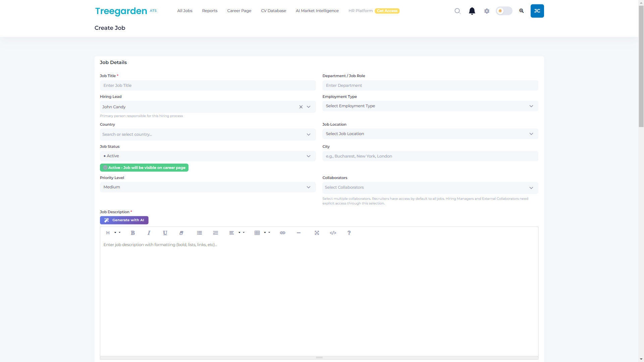The image size is (644, 362).
Task: Open the Job Location dropdown
Action: (x=430, y=134)
